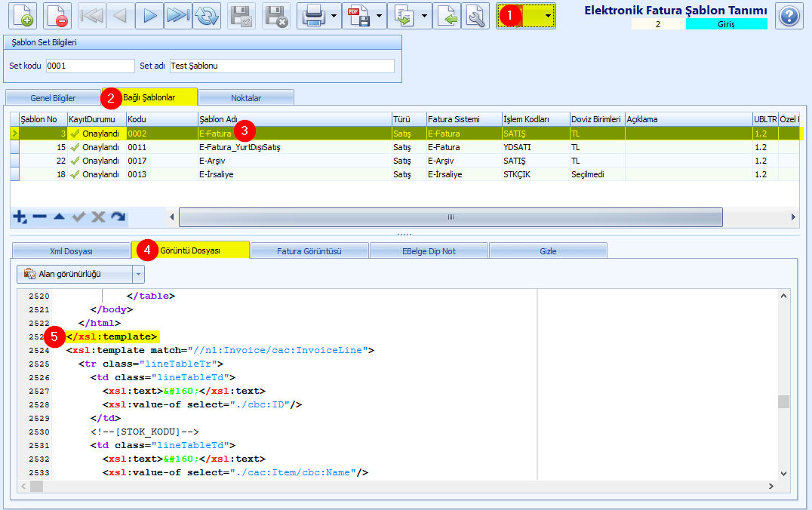Image resolution: width=812 pixels, height=510 pixels.
Task: Open the printer dropdown arrow
Action: point(334,16)
